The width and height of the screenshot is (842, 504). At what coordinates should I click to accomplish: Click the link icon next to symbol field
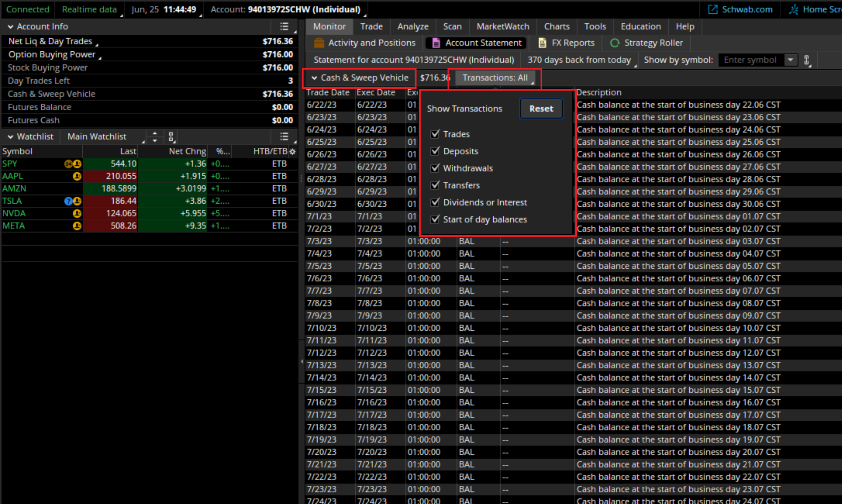point(807,60)
